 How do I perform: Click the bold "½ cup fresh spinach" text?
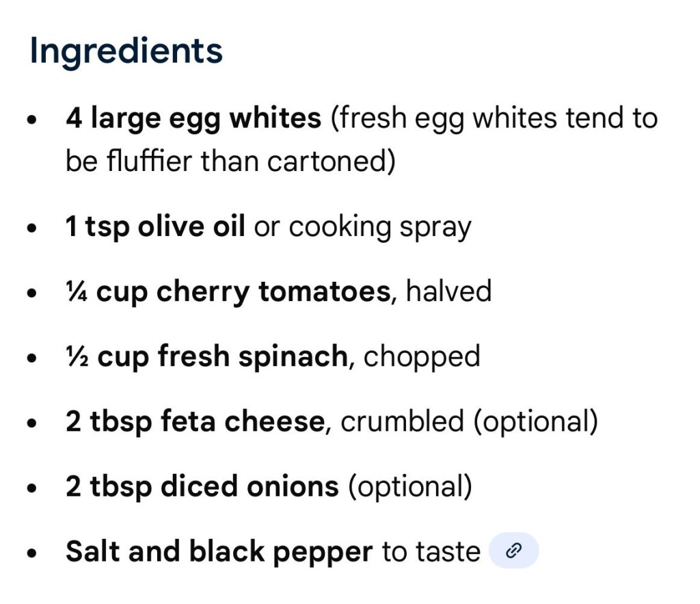tap(206, 357)
